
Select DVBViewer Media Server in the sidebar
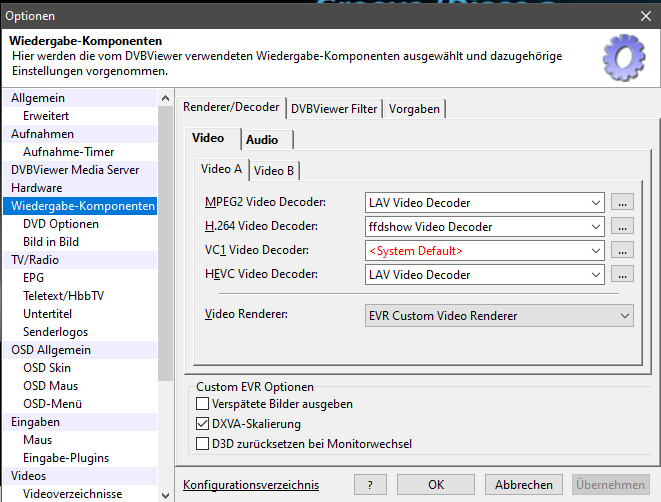(x=75, y=170)
